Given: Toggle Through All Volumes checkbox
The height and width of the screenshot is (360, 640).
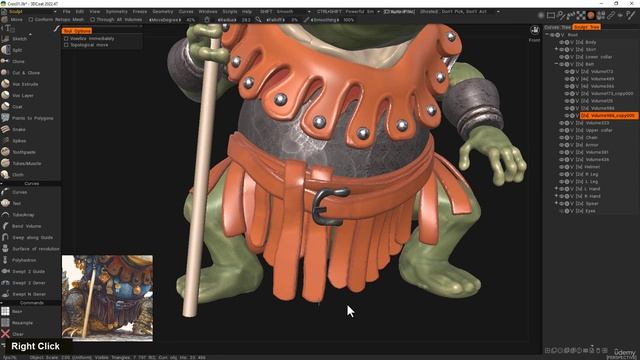Looking at the screenshot, I should (93, 19).
